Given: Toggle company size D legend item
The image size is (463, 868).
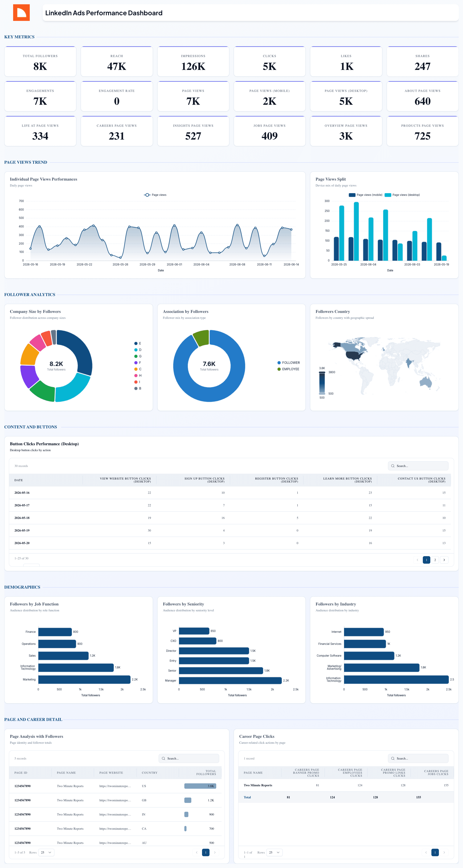Looking at the screenshot, I should (x=138, y=350).
